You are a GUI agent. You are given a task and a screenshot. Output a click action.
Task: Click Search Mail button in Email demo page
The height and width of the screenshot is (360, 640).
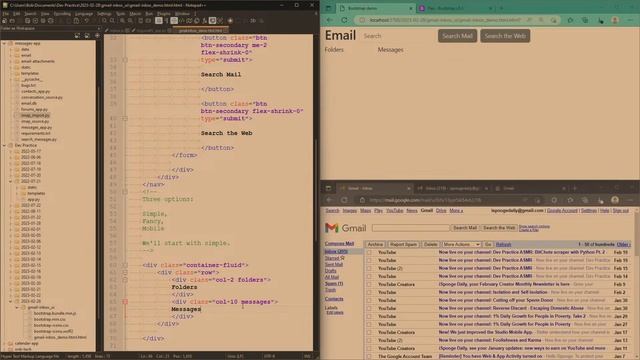coord(457,36)
